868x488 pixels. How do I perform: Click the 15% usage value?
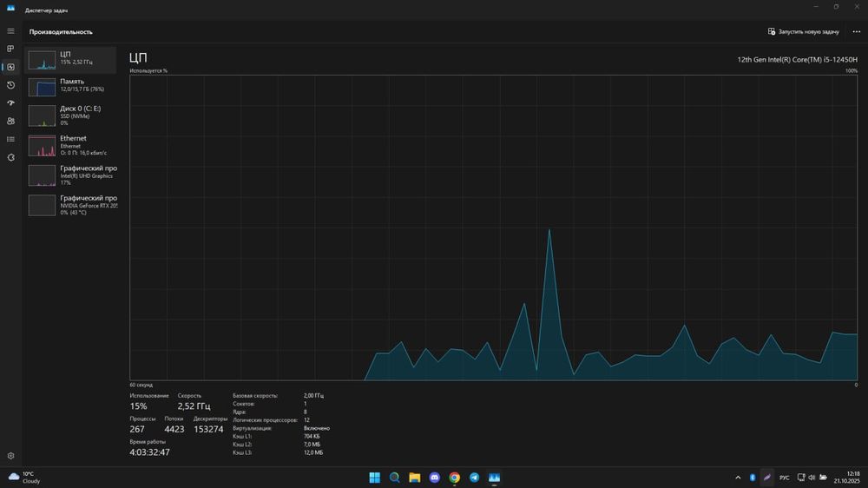click(138, 406)
